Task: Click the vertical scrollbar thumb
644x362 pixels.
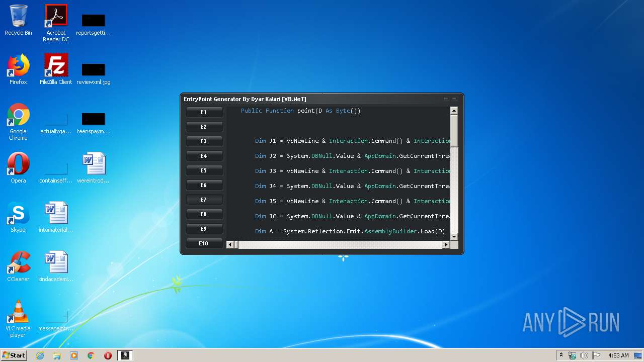Action: 454,131
